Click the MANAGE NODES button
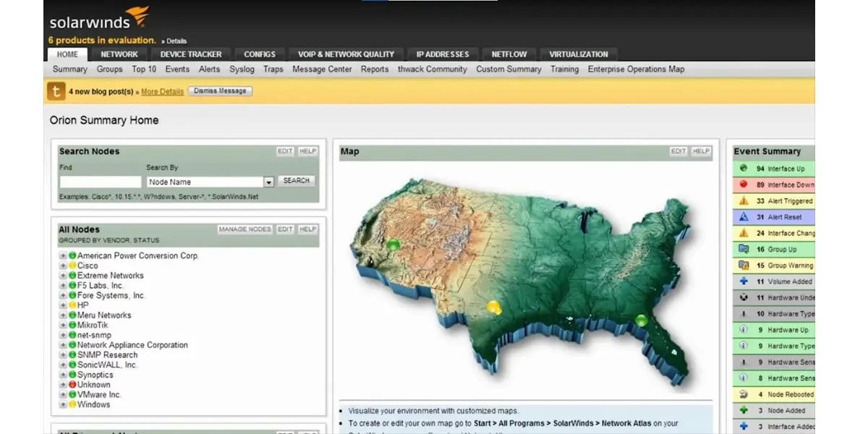This screenshot has width=868, height=434. coord(245,229)
